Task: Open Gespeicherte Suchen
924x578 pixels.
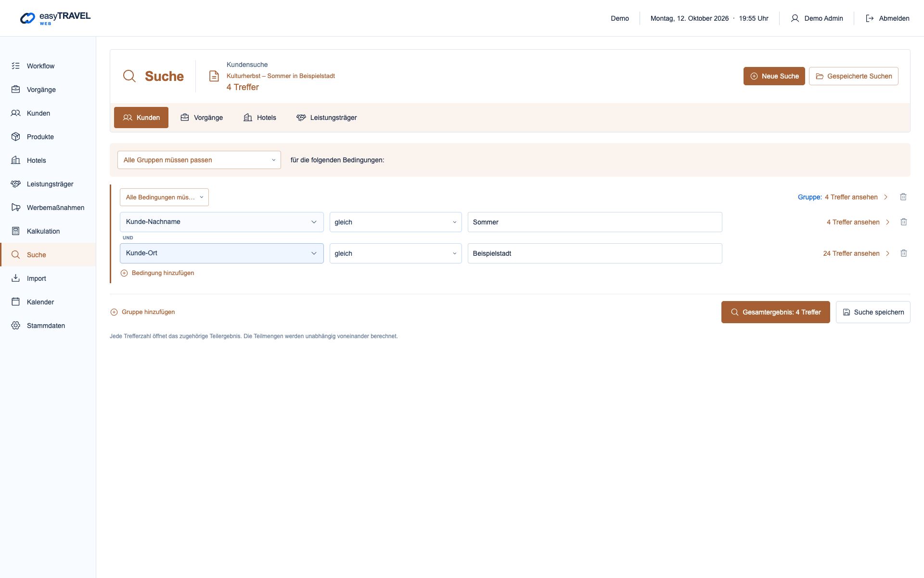Action: [x=854, y=76]
